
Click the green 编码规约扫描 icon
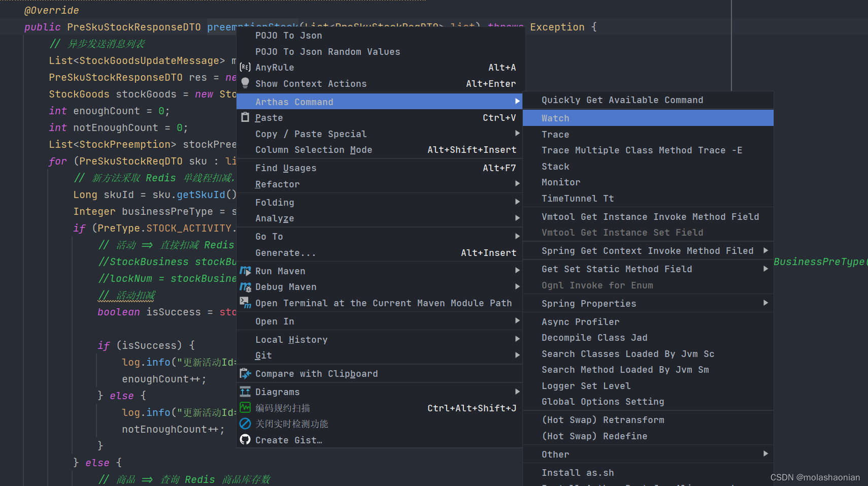click(245, 408)
